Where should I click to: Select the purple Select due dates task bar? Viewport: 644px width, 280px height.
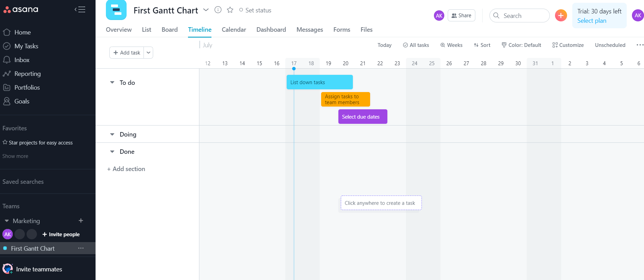tap(363, 117)
